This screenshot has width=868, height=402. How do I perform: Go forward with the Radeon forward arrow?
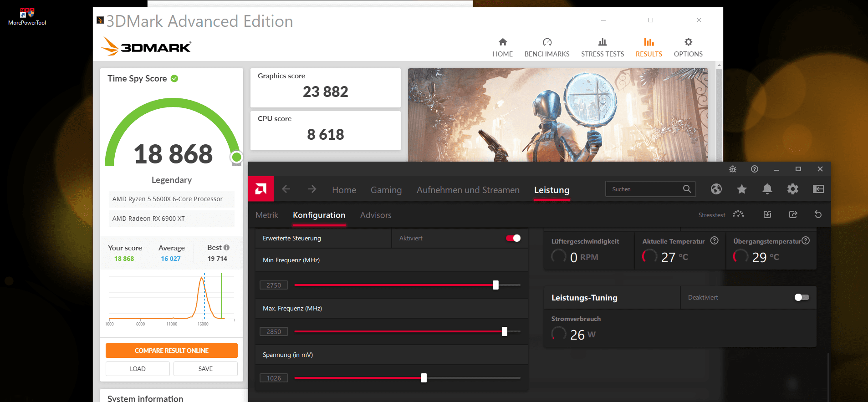point(312,189)
